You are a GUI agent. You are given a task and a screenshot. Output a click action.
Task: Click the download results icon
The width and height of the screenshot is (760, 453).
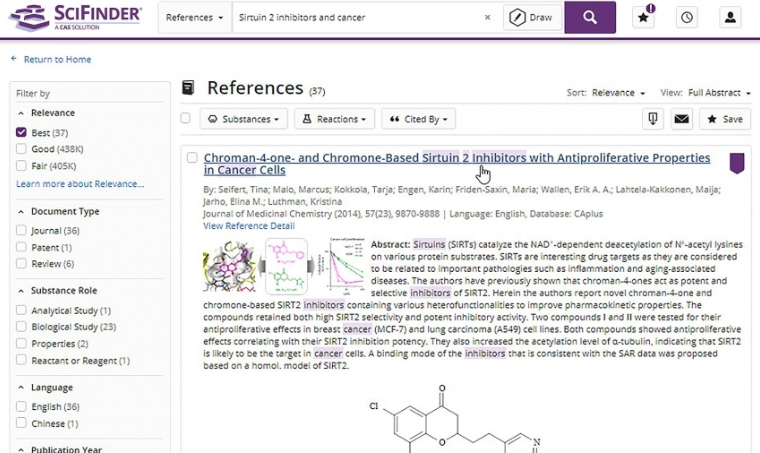click(652, 119)
